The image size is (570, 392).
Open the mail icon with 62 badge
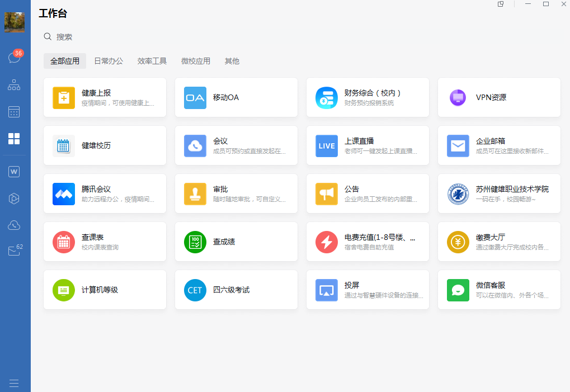[x=14, y=252]
